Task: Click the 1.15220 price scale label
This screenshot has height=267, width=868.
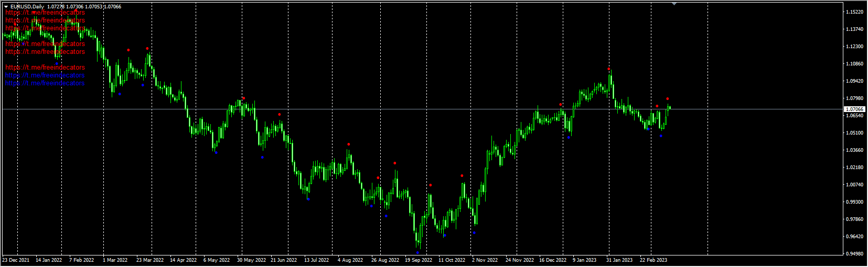Action: [855, 12]
